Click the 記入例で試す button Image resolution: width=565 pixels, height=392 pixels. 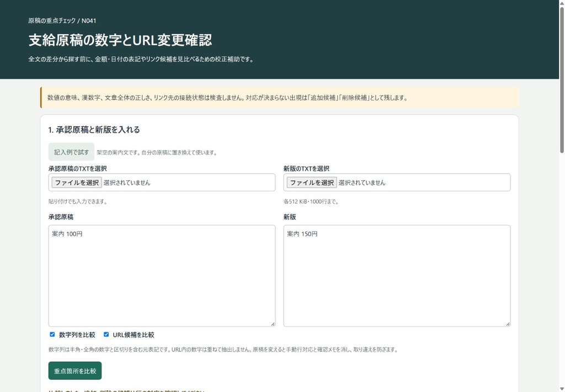71,152
